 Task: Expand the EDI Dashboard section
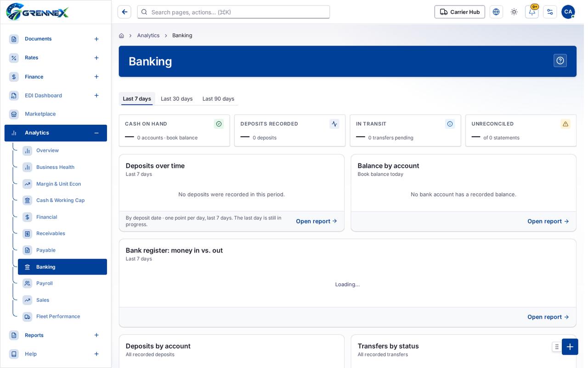click(96, 96)
